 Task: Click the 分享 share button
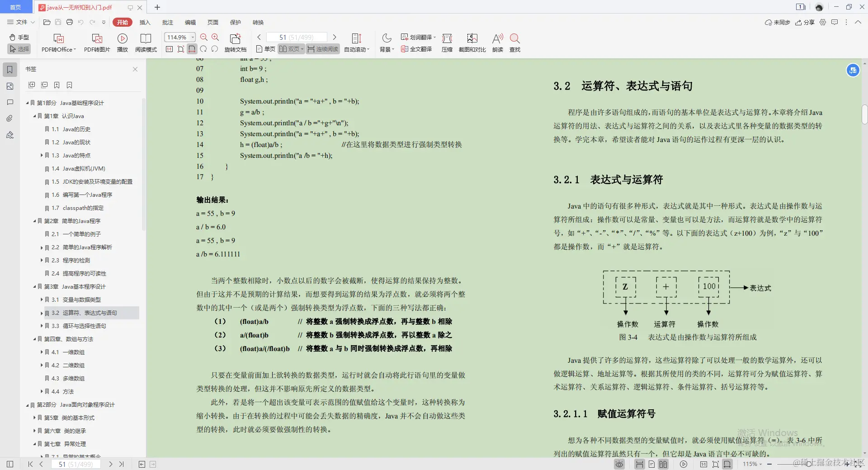(x=805, y=22)
